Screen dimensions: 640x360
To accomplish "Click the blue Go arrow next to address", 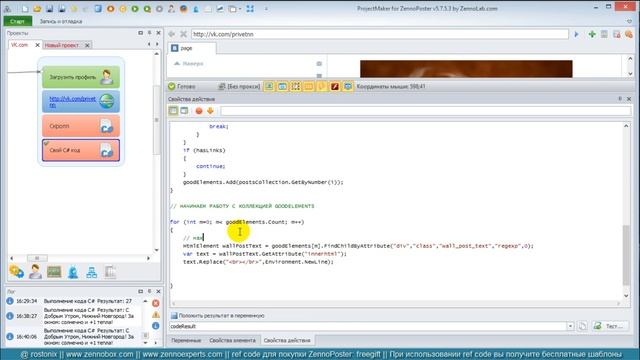I will click(576, 34).
